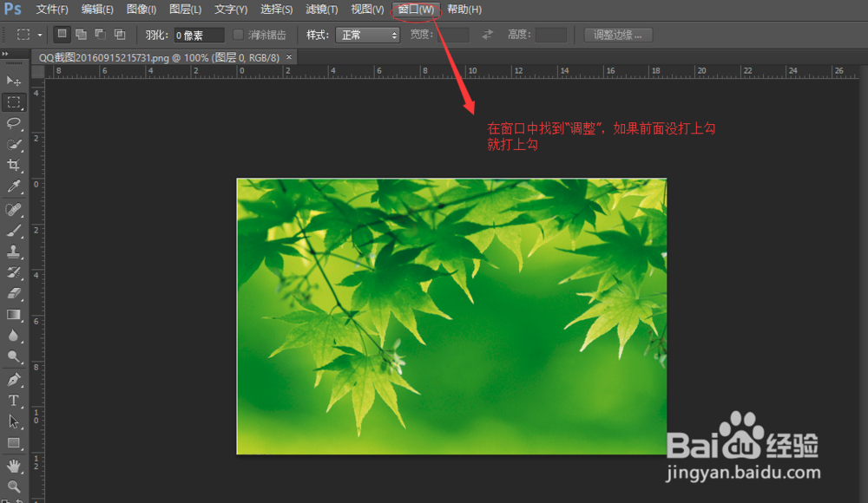Viewport: 868px width, 503px height.
Task: Select the Gradient tool
Action: click(13, 315)
